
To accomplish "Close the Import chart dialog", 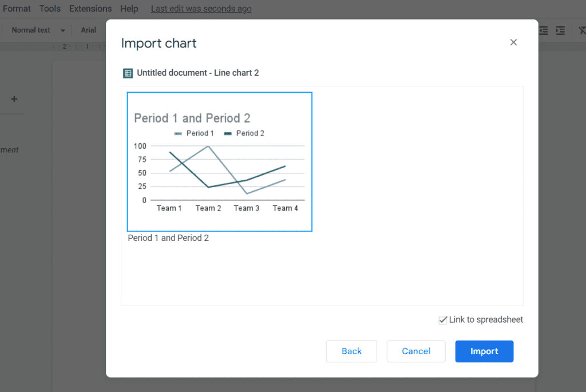I will click(513, 42).
